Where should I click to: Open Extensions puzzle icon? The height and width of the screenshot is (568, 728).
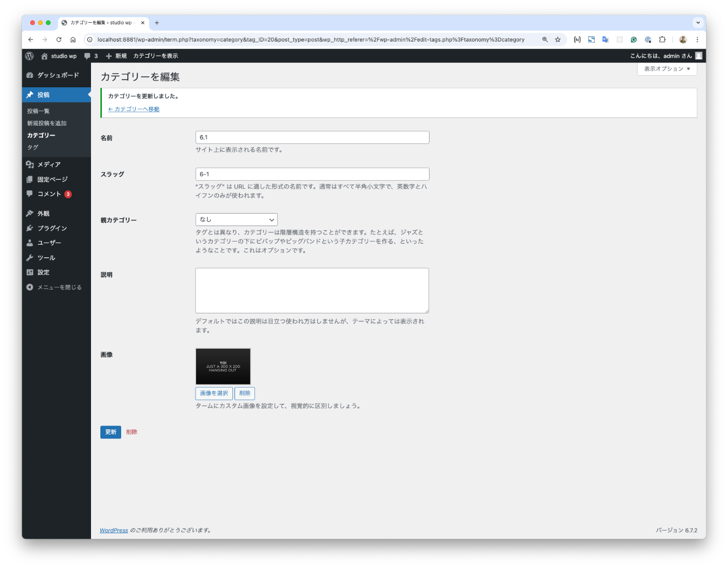(662, 39)
